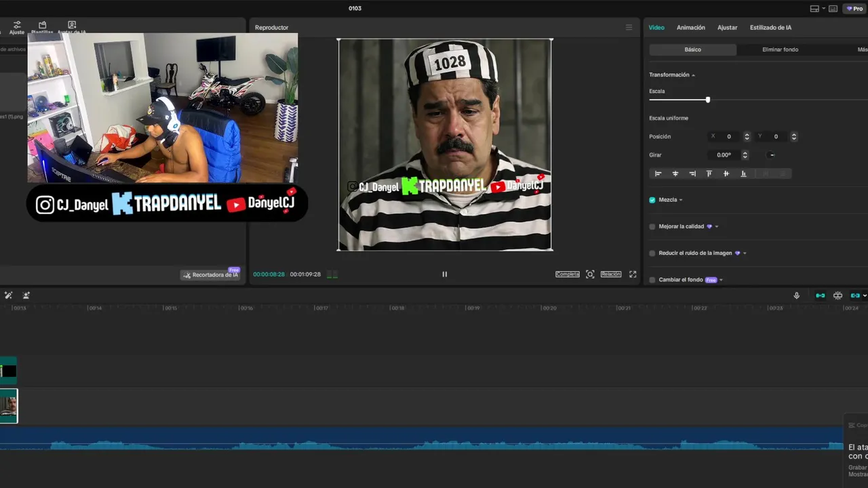Open the layout switcher icon in the title bar
This screenshot has height=488, width=868.
coord(814,9)
